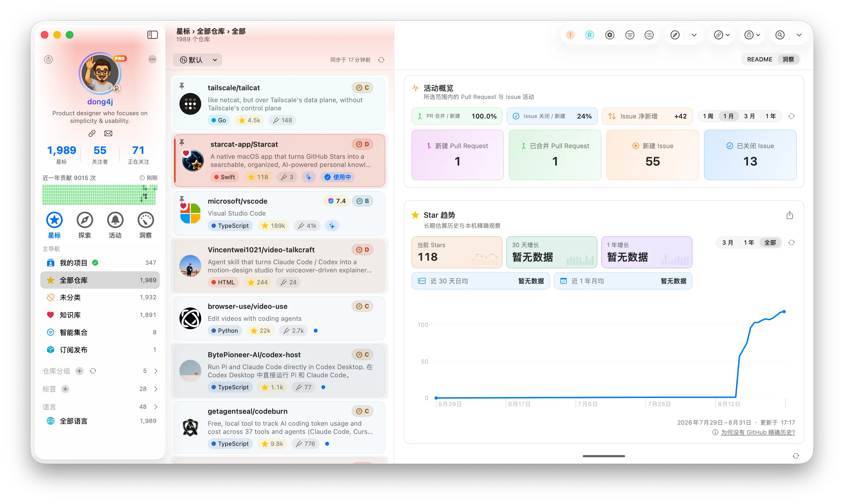The height and width of the screenshot is (504, 844).
Task: Refresh the 仓库分组 list
Action: point(93,371)
